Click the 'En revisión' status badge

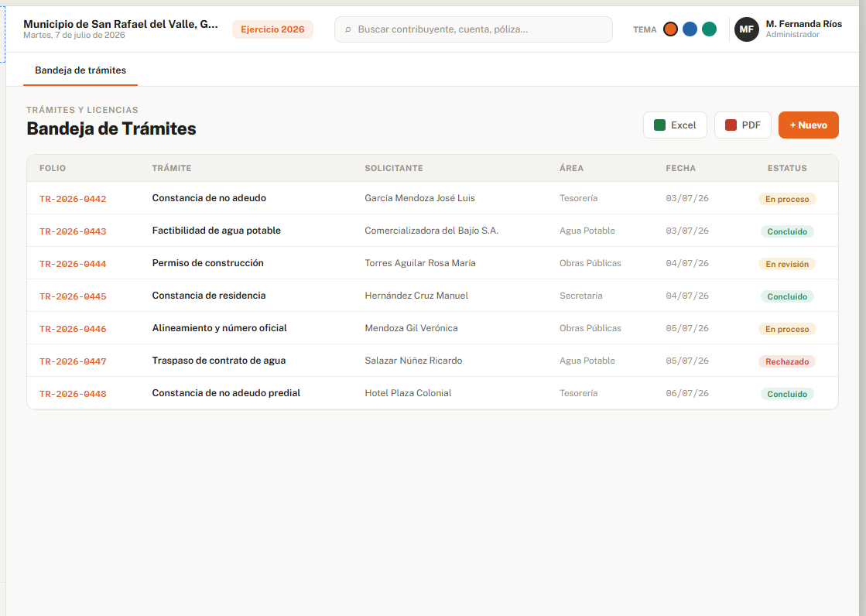(787, 265)
